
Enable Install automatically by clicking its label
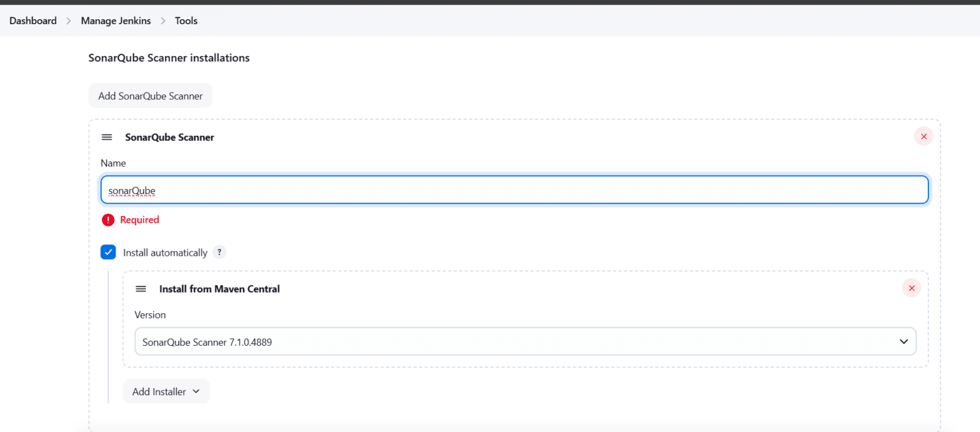click(165, 252)
